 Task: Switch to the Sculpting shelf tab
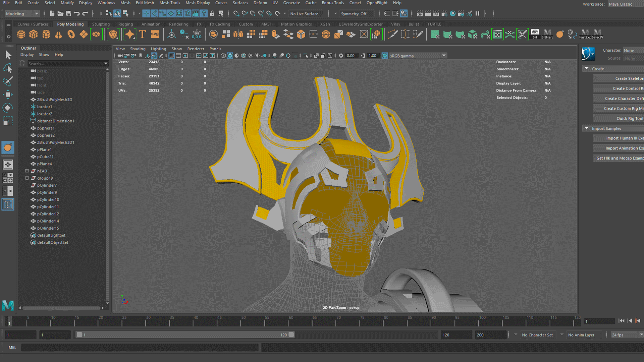click(101, 24)
